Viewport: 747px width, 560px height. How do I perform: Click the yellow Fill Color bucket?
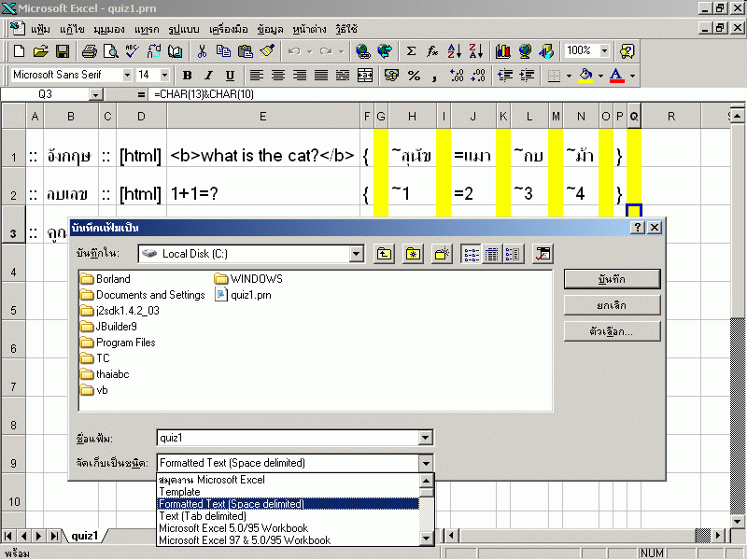(x=585, y=75)
